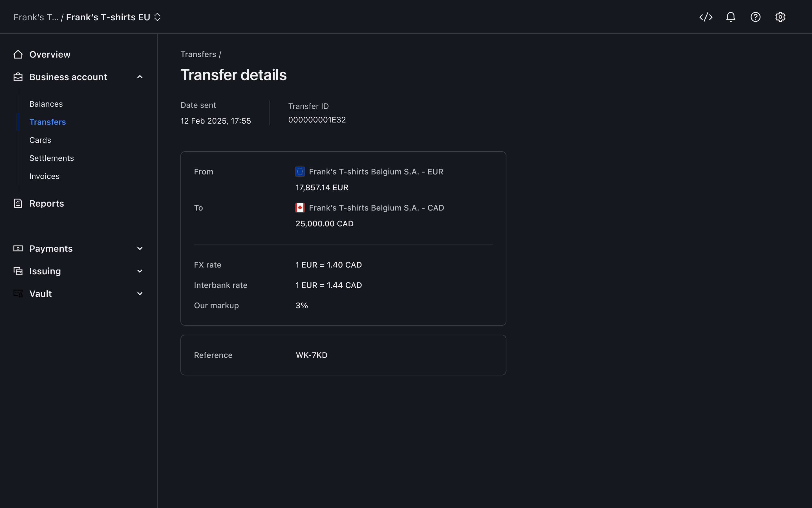Open Cards in the sidebar
This screenshot has width=812, height=508.
[x=40, y=140]
